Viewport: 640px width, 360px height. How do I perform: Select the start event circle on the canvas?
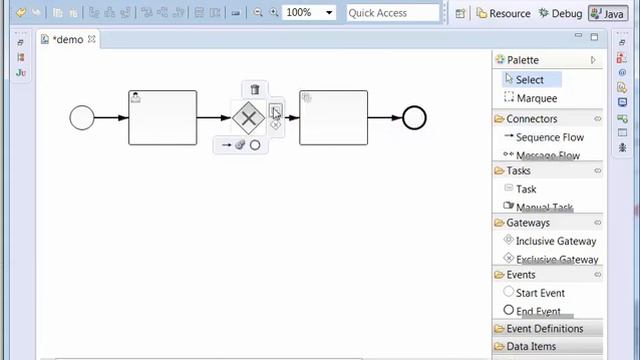pos(82,118)
